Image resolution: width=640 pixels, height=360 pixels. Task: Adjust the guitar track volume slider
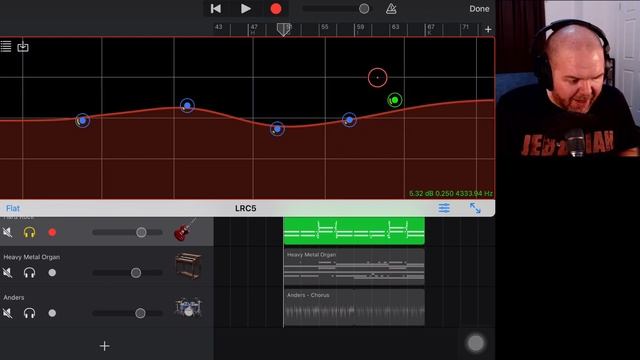click(141, 232)
